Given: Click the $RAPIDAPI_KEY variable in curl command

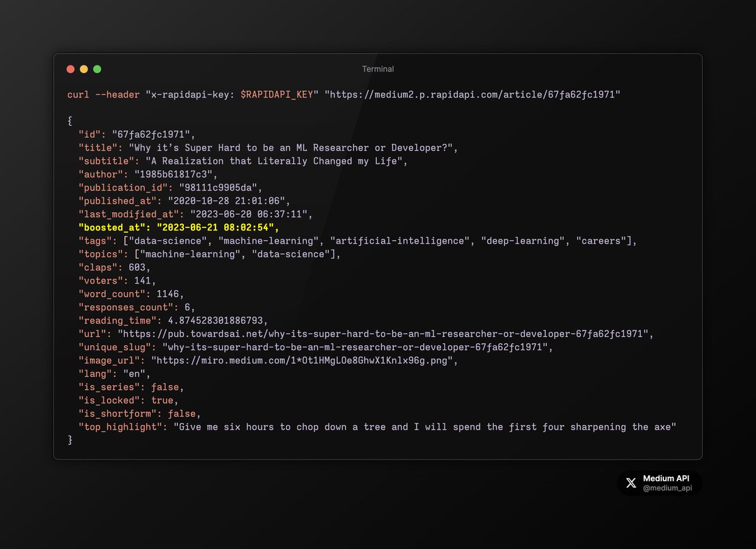Looking at the screenshot, I should click(277, 94).
